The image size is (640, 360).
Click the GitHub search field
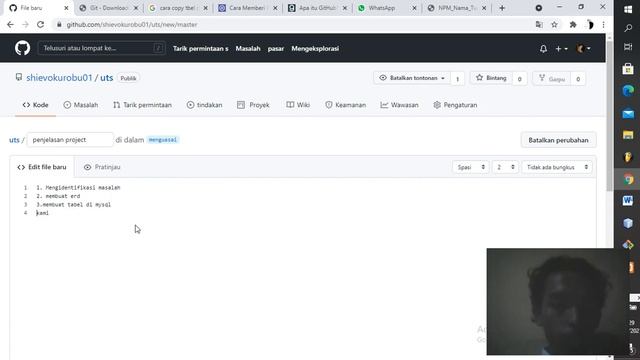pyautogui.click(x=101, y=48)
